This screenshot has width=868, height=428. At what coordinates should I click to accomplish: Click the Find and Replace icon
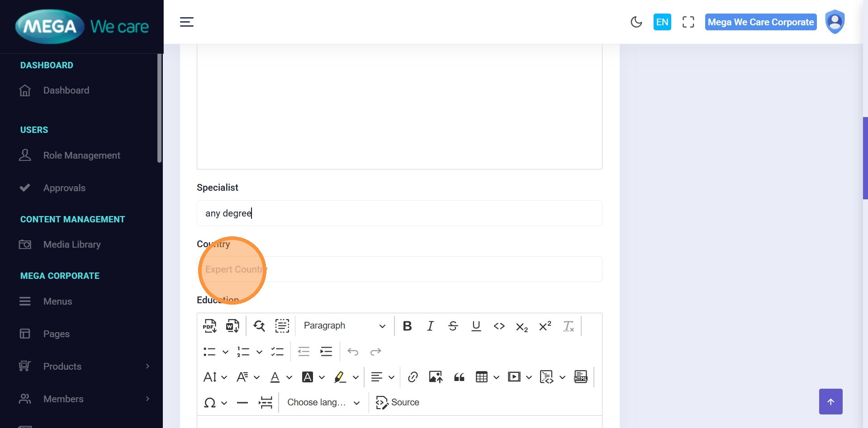pos(259,326)
